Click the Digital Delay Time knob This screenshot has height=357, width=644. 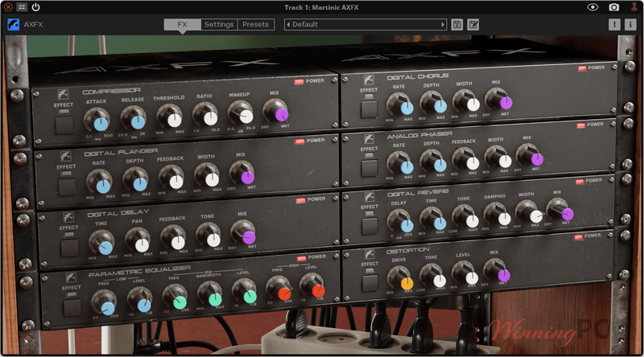[102, 243]
